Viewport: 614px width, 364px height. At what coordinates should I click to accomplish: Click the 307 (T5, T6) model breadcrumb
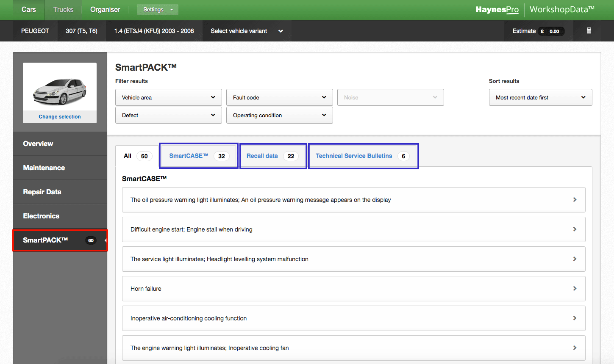click(82, 31)
